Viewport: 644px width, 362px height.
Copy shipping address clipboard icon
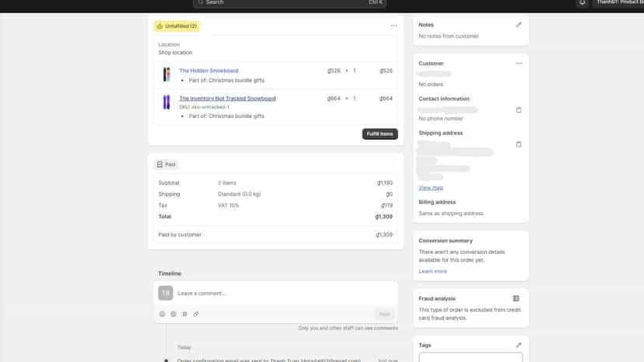(x=519, y=144)
